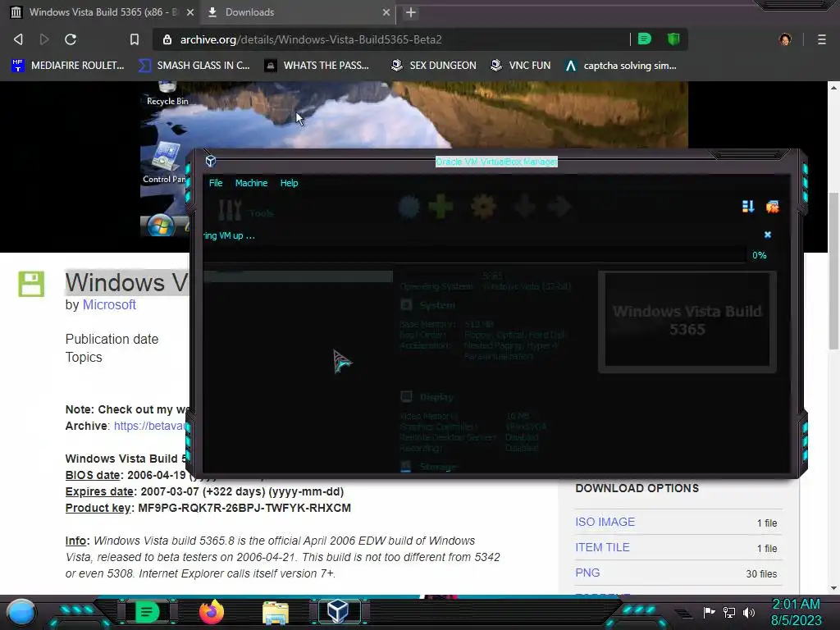Viewport: 840px width, 630px height.
Task: Click the orange icon beside notification list icon
Action: [772, 207]
